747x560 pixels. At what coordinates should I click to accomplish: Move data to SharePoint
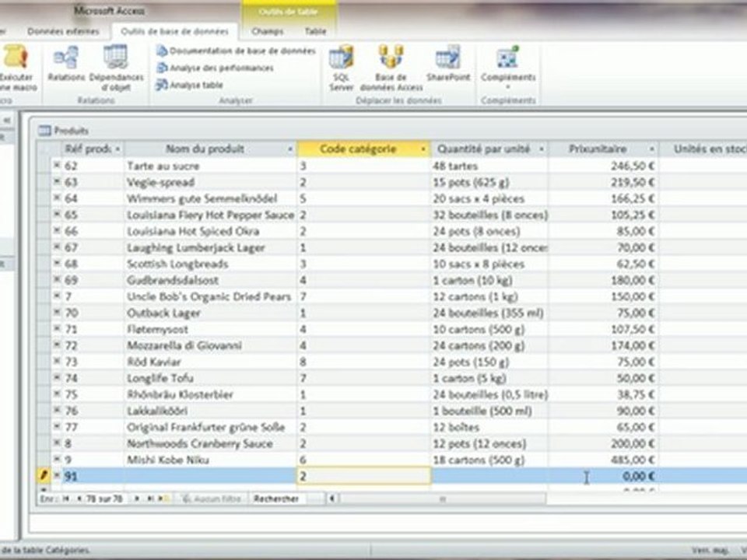click(448, 64)
